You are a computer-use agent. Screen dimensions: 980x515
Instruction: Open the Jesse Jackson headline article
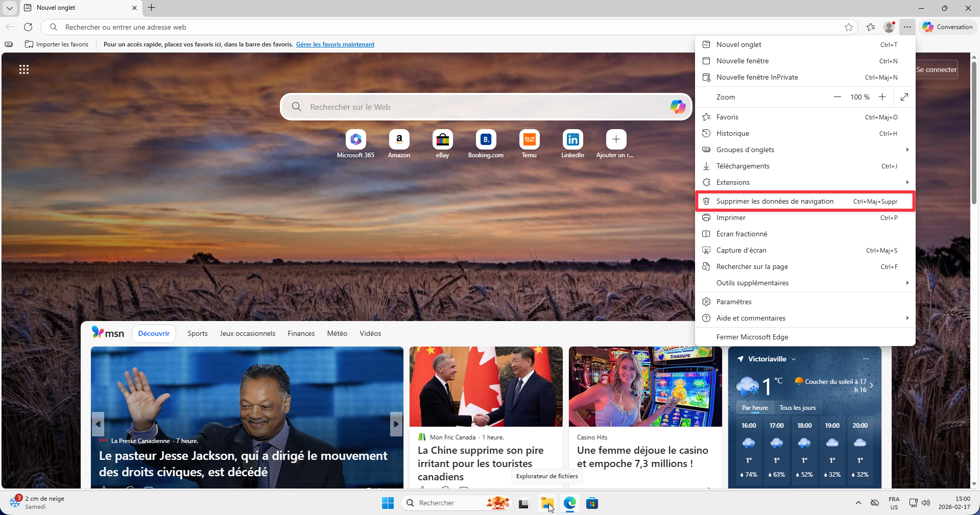(x=243, y=464)
